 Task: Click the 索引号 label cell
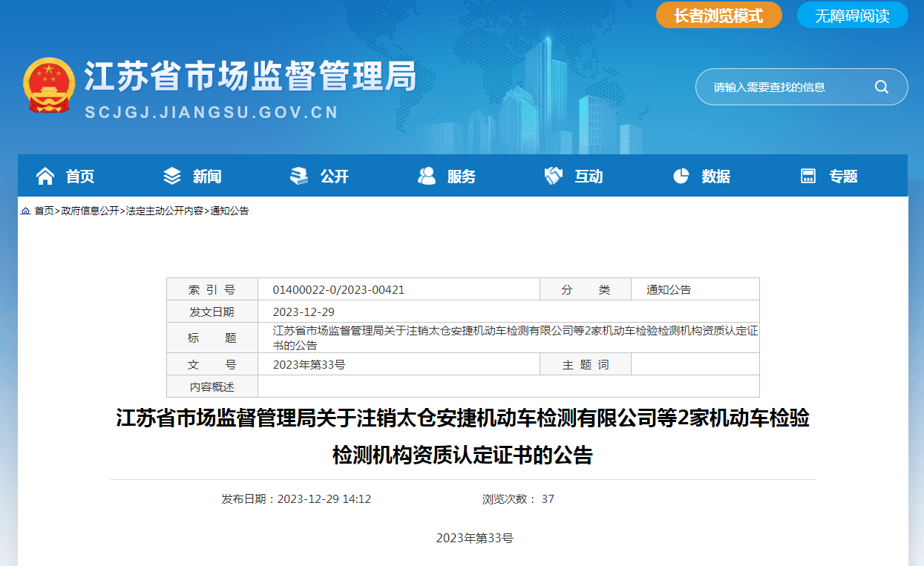click(x=212, y=289)
